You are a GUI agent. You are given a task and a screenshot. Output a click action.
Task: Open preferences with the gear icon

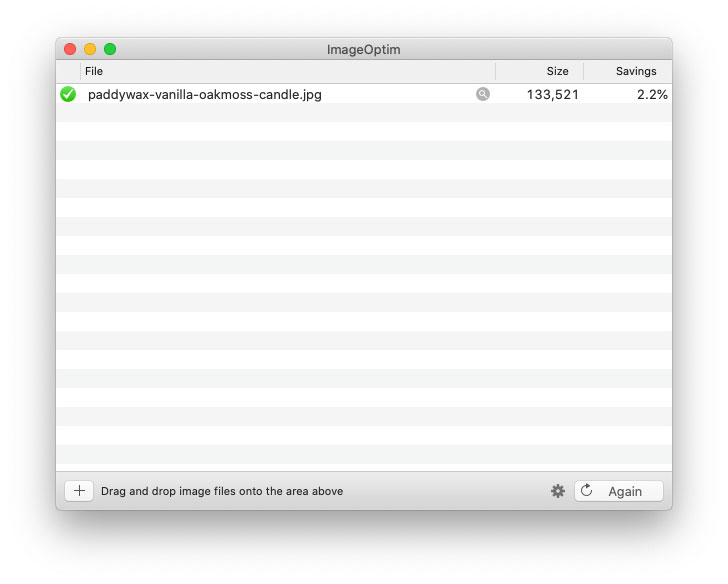click(558, 491)
